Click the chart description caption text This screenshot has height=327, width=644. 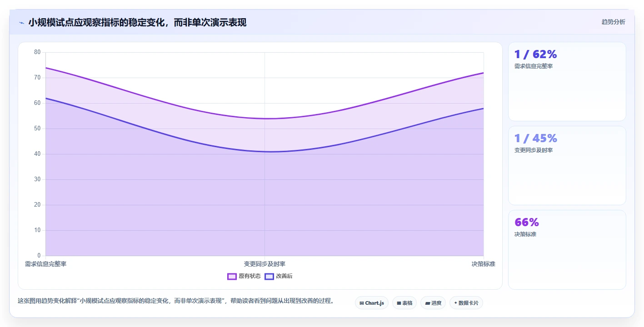pos(176,301)
